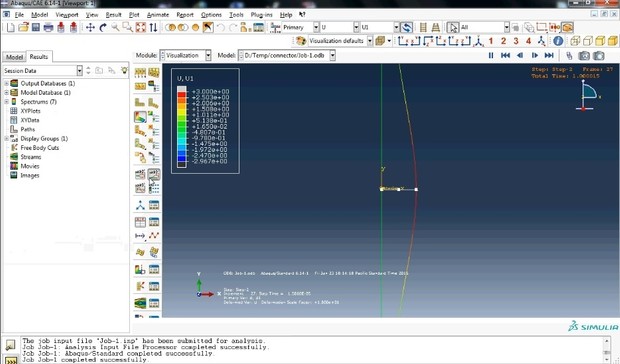Expand the Model Database tree node
The width and height of the screenshot is (620, 364).
6,92
